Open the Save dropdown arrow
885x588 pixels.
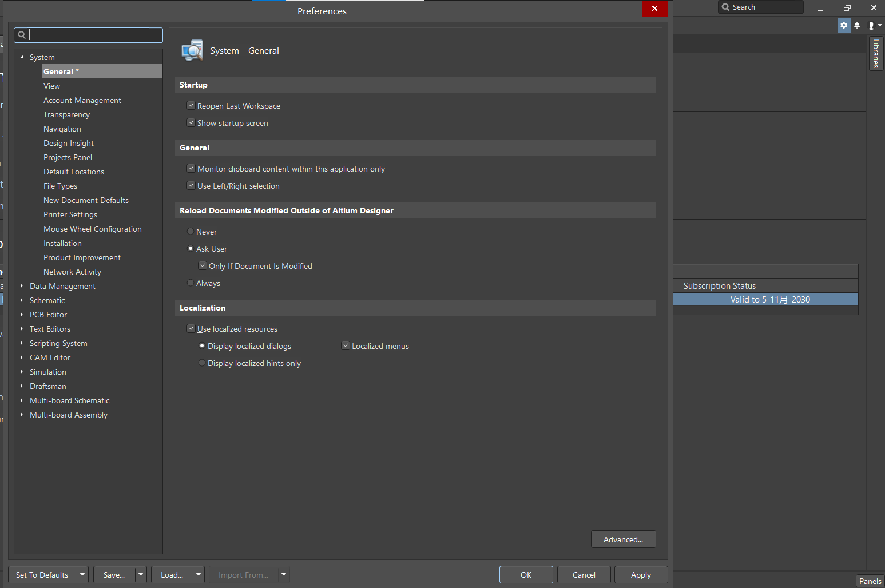141,574
